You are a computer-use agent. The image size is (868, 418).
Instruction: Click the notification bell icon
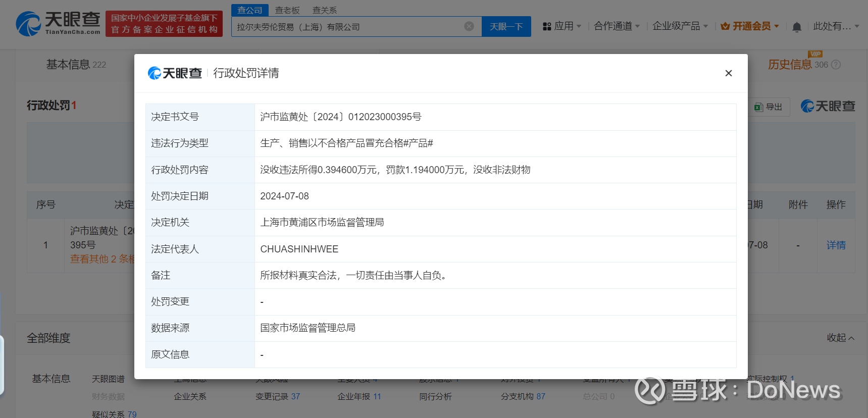[797, 27]
